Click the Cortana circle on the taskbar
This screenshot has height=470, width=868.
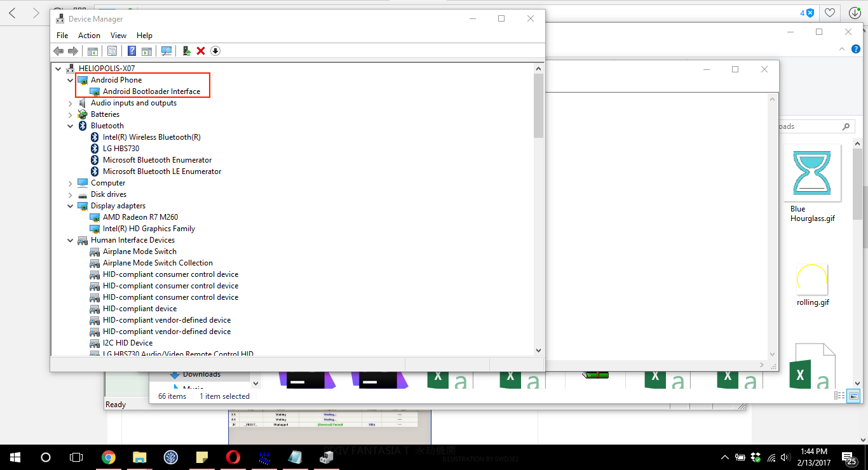(46, 457)
